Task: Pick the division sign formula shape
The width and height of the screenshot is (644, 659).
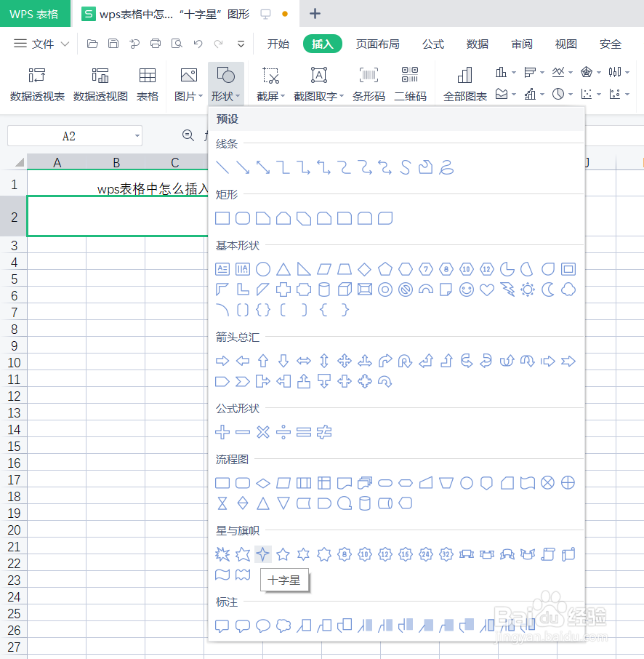Action: [283, 432]
